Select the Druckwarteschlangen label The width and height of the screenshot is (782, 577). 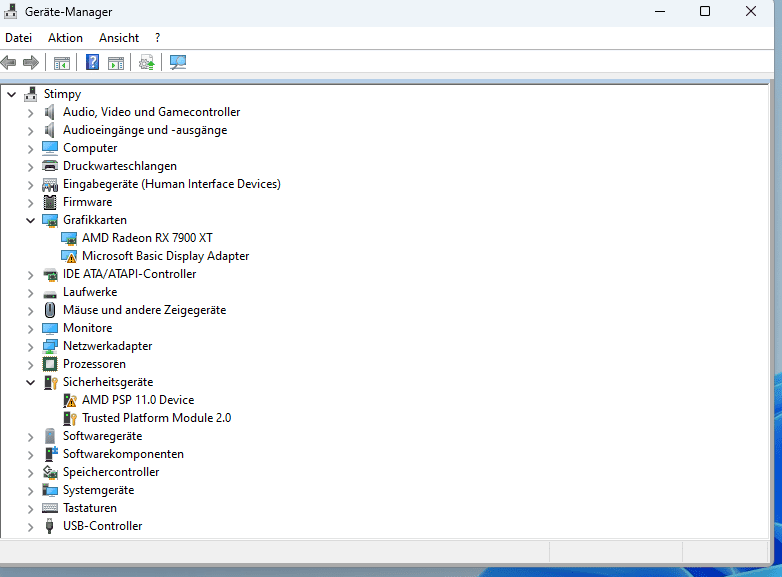tap(120, 166)
